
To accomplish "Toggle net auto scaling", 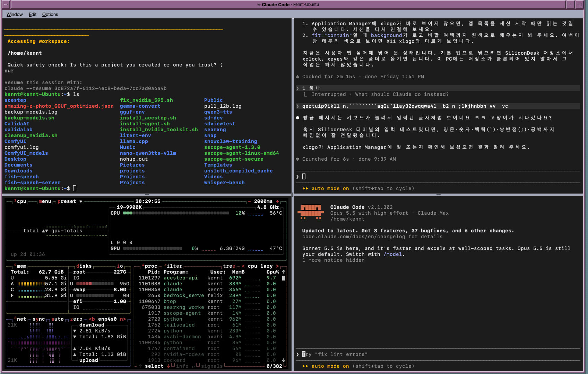I will (57, 319).
